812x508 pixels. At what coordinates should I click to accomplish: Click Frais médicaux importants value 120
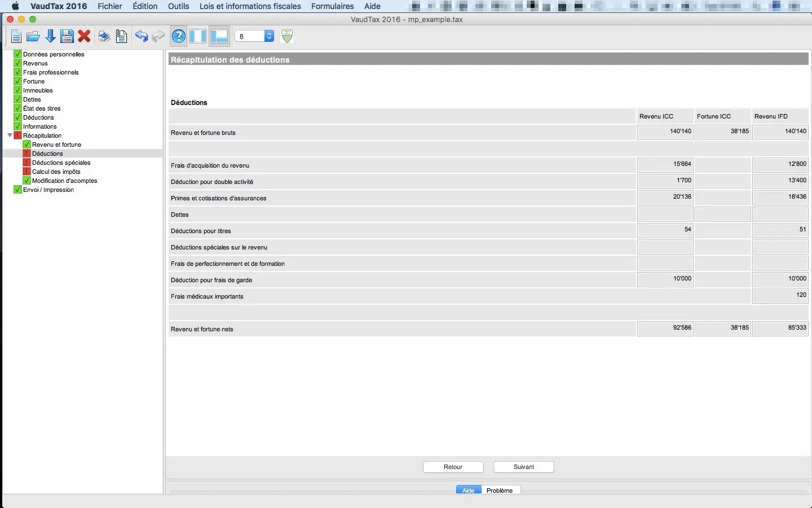(x=780, y=296)
